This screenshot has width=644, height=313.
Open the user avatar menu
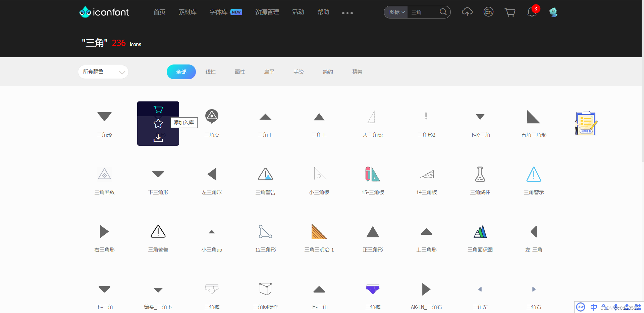[x=553, y=12]
